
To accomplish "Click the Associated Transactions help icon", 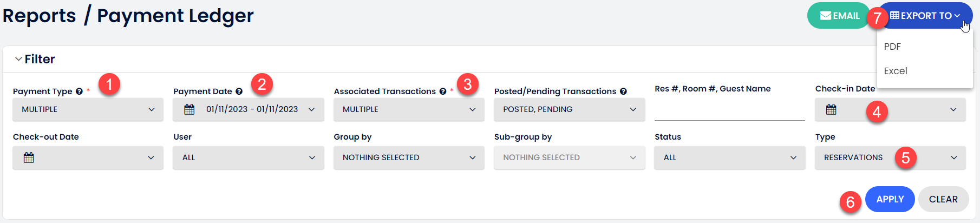I will (x=443, y=91).
